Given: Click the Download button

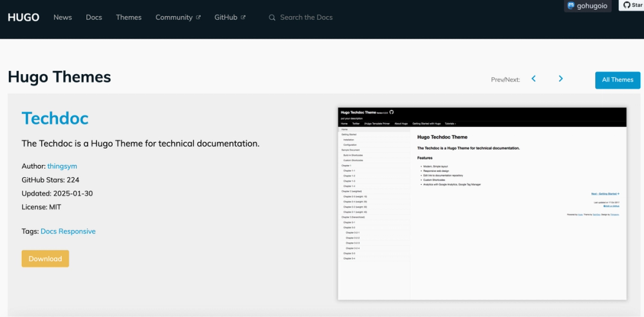Looking at the screenshot, I should pos(45,258).
